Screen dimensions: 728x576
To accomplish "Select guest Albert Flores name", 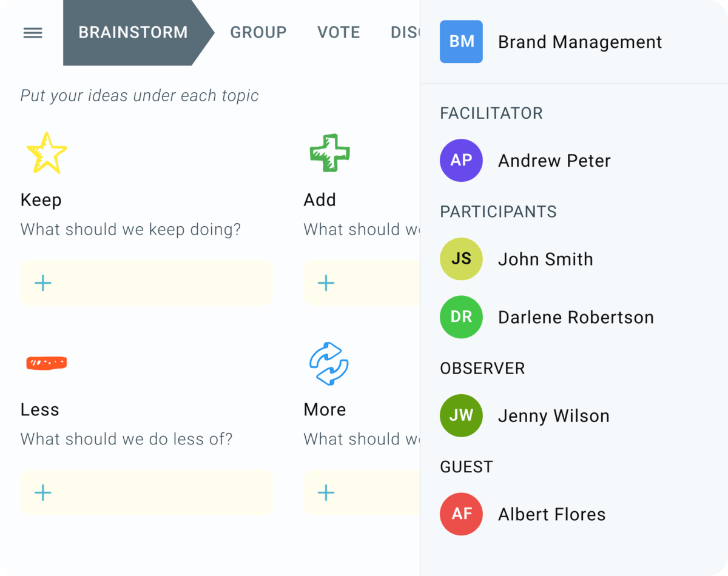I will click(551, 514).
